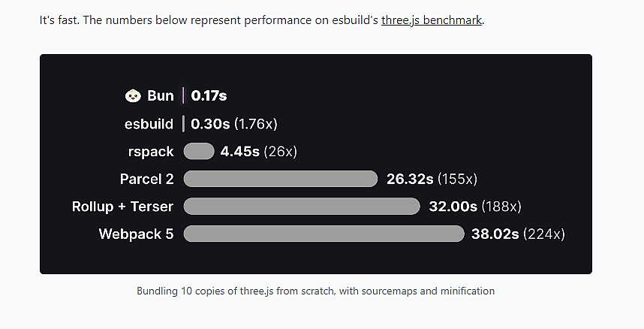This screenshot has width=644, height=329.
Task: Click the Bun label in the chart
Action: tap(161, 96)
